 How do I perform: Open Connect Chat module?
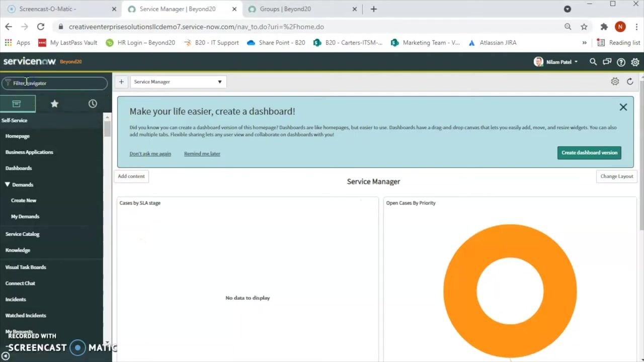[x=20, y=284]
